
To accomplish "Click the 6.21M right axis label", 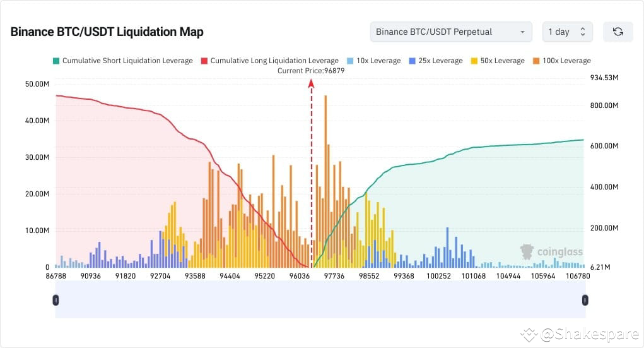I will [x=600, y=267].
